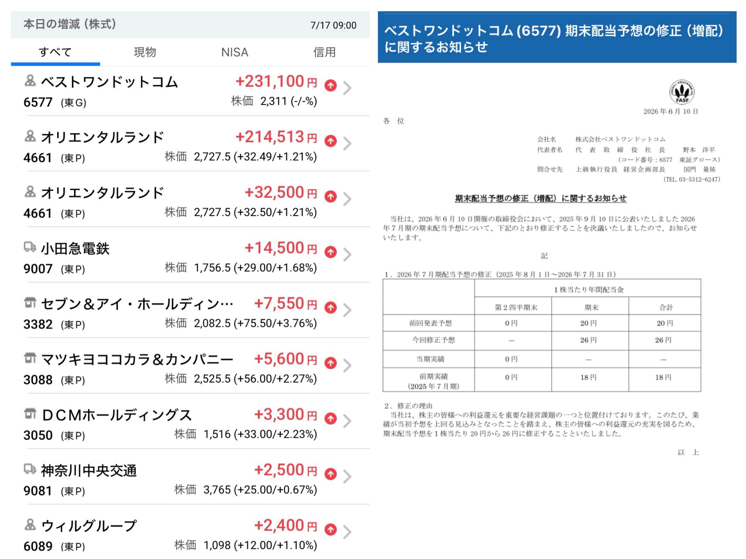Click the store icon beside セブン&アイ・ホールディングス
Screen dimensions: 746x560
(x=30, y=302)
